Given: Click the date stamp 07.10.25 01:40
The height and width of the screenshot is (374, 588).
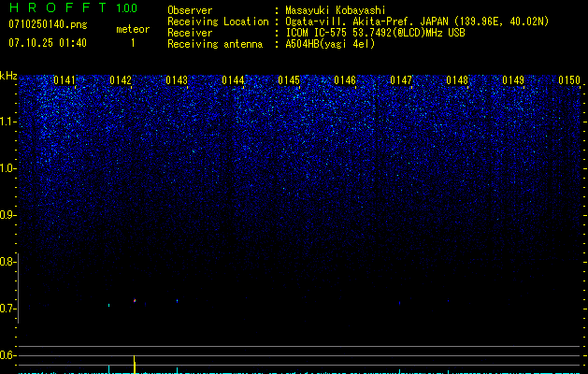Looking at the screenshot, I should coord(48,43).
